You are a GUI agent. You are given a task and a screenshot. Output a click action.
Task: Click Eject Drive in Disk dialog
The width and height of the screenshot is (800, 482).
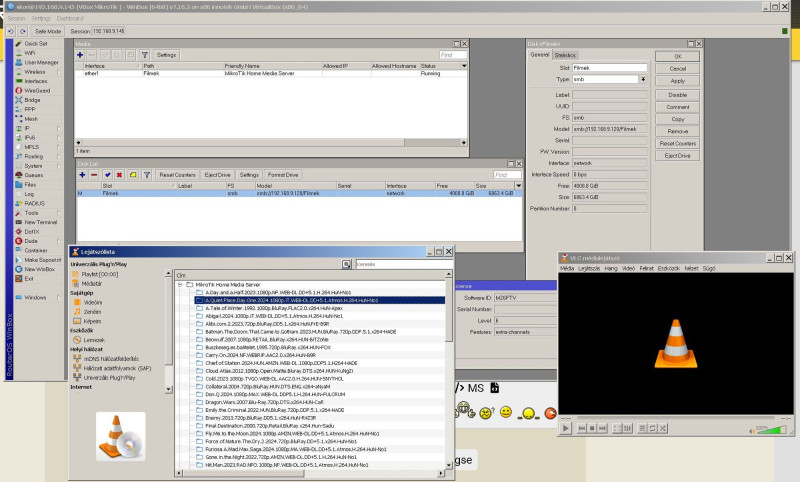[x=678, y=156]
